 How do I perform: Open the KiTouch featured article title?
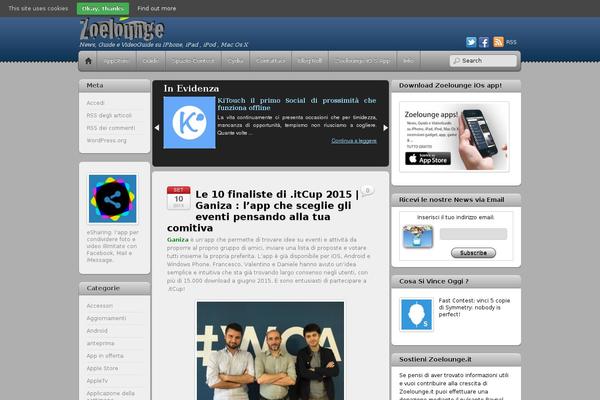[x=297, y=104]
